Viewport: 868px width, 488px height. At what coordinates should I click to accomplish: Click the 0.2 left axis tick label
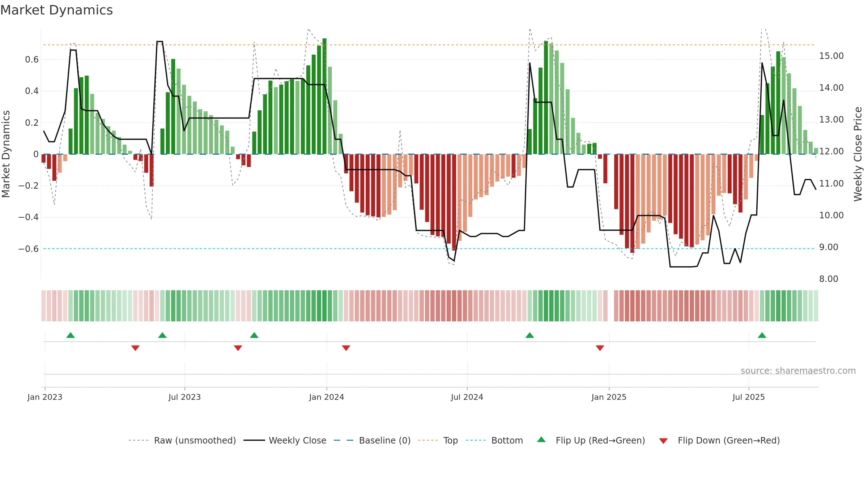pyautogui.click(x=32, y=123)
